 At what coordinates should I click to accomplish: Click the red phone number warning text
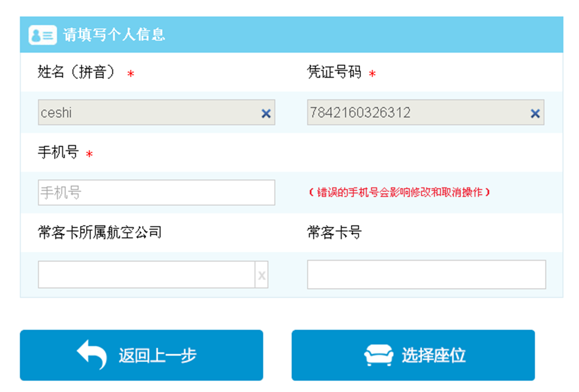point(399,192)
